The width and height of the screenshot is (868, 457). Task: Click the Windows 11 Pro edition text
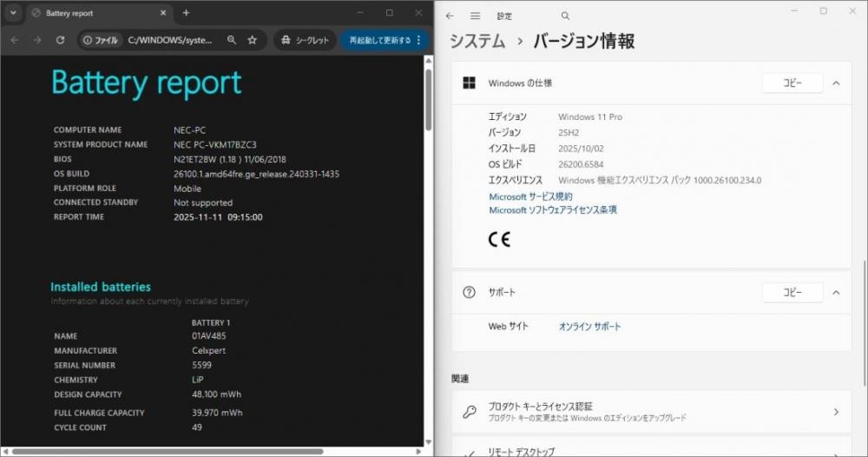[590, 117]
